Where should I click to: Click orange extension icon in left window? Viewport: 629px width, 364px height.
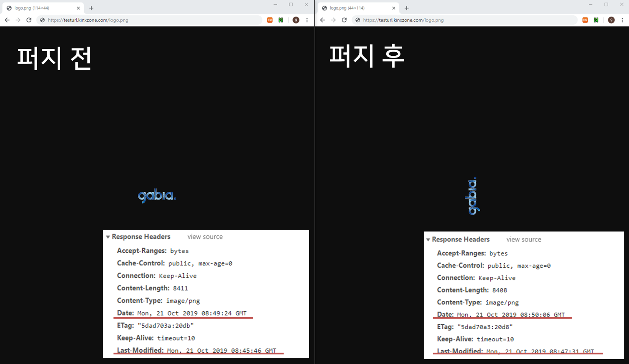(270, 20)
